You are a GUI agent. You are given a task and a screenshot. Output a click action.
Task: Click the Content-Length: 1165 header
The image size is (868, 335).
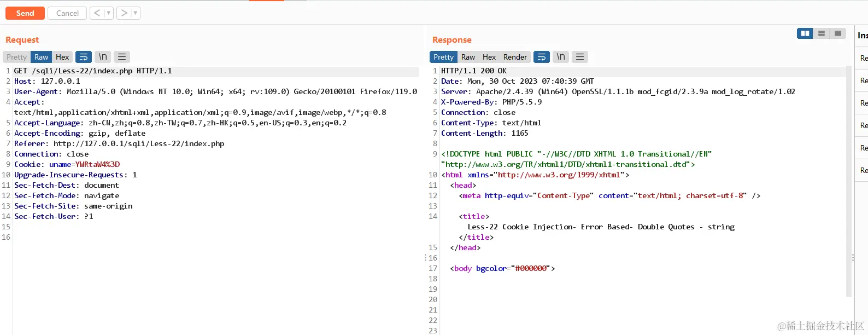(x=485, y=133)
